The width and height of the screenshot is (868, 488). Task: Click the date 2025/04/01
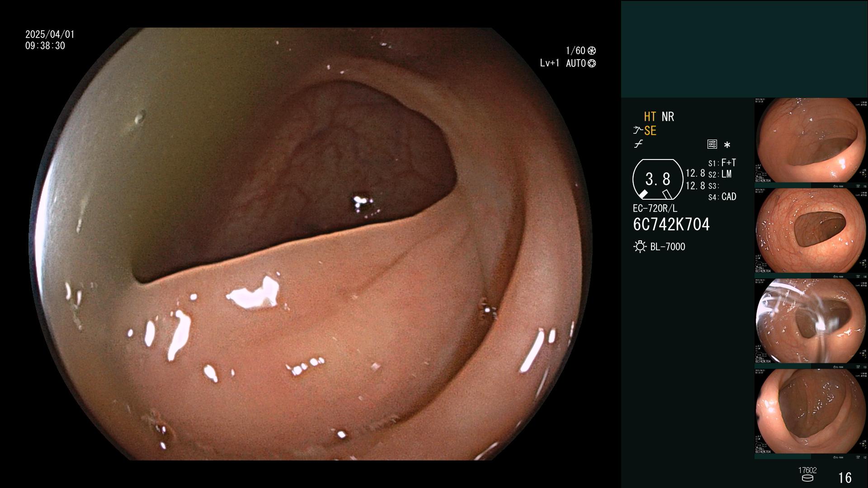click(x=50, y=34)
